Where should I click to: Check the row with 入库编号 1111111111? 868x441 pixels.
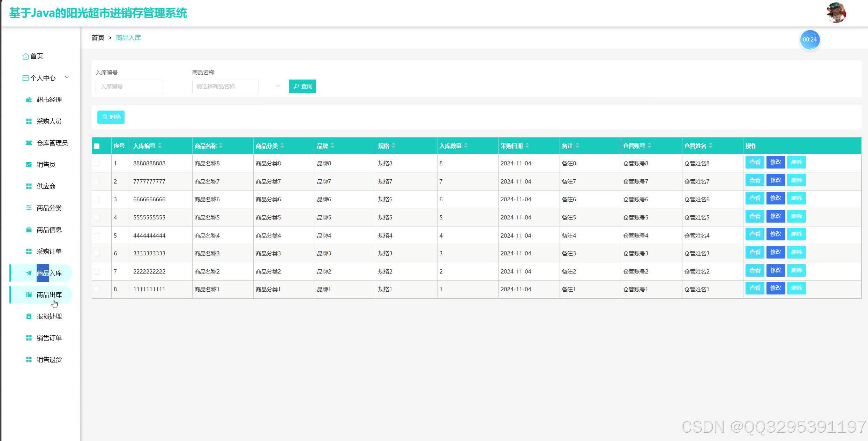pos(97,290)
